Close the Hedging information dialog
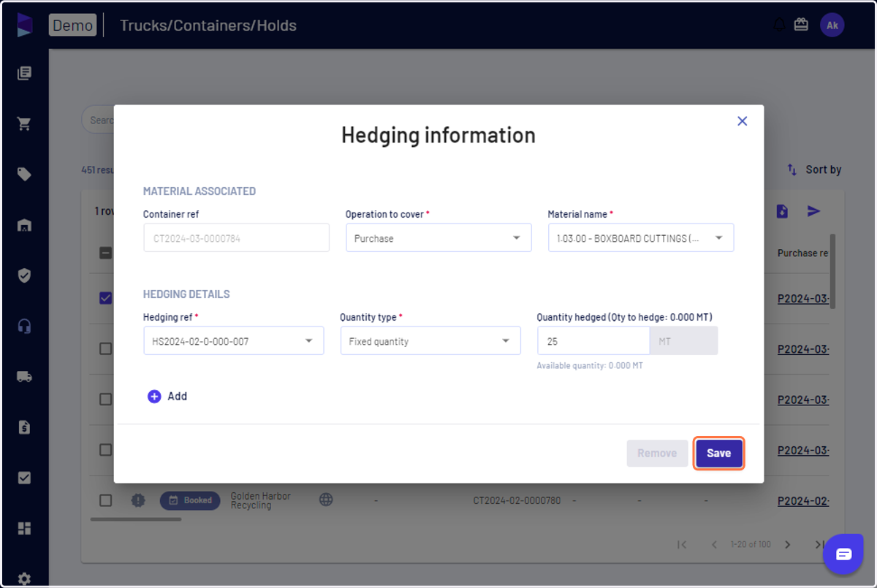 pyautogui.click(x=742, y=121)
